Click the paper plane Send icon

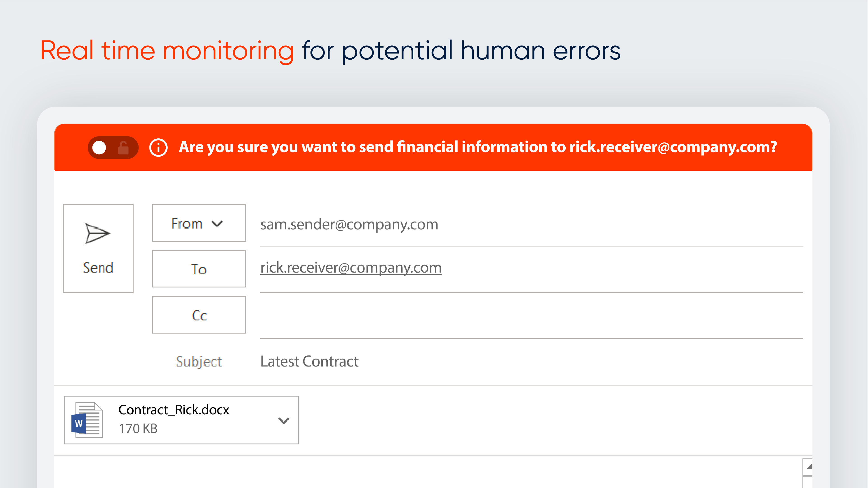coord(97,233)
